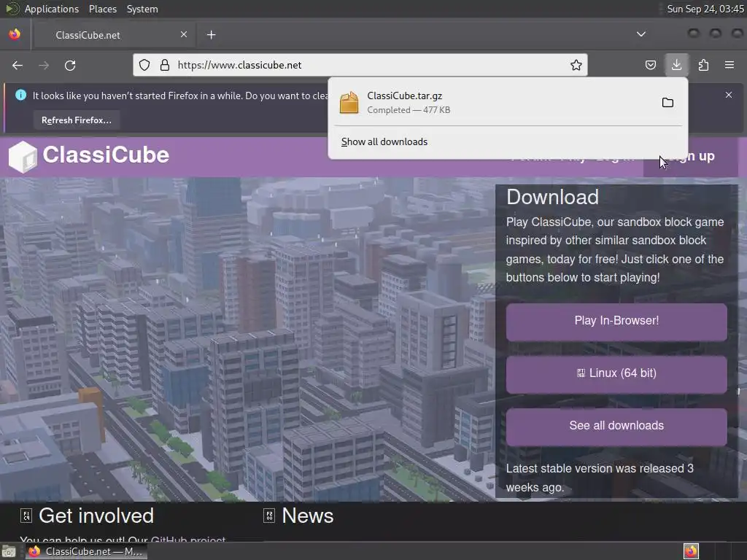The width and height of the screenshot is (747, 560).
Task: Open the shield tracking protection icon
Action: click(x=144, y=65)
